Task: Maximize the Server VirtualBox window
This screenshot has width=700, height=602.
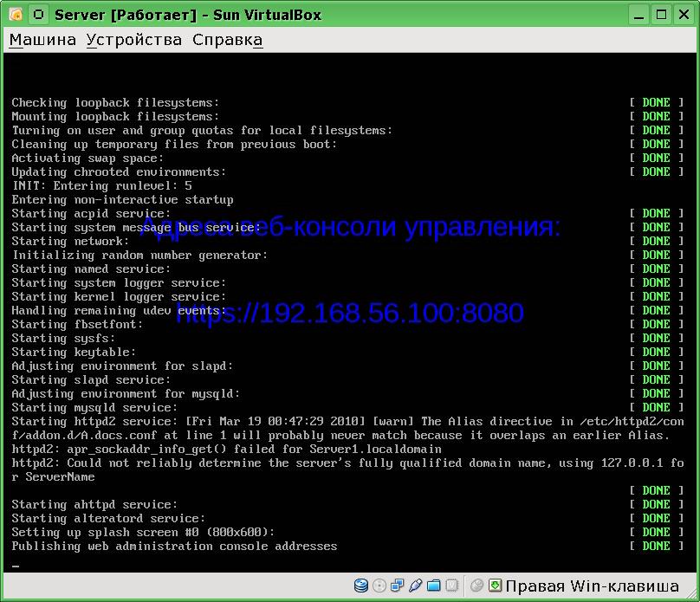Action: (x=662, y=14)
